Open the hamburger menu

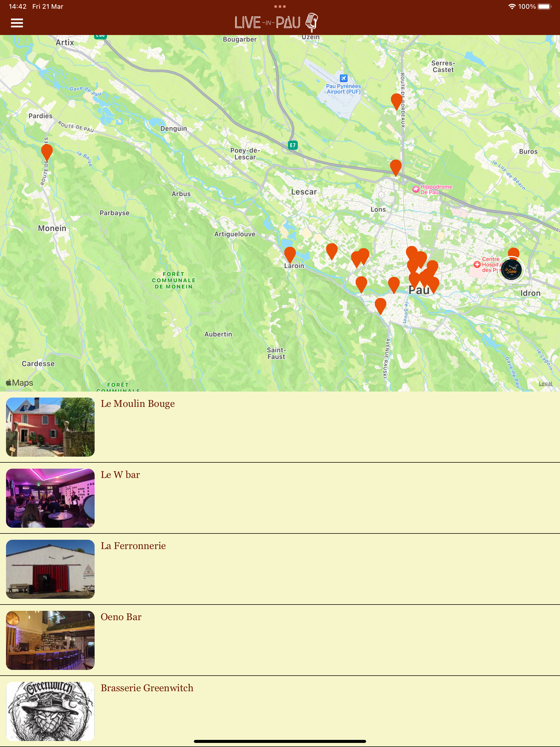[x=17, y=23]
